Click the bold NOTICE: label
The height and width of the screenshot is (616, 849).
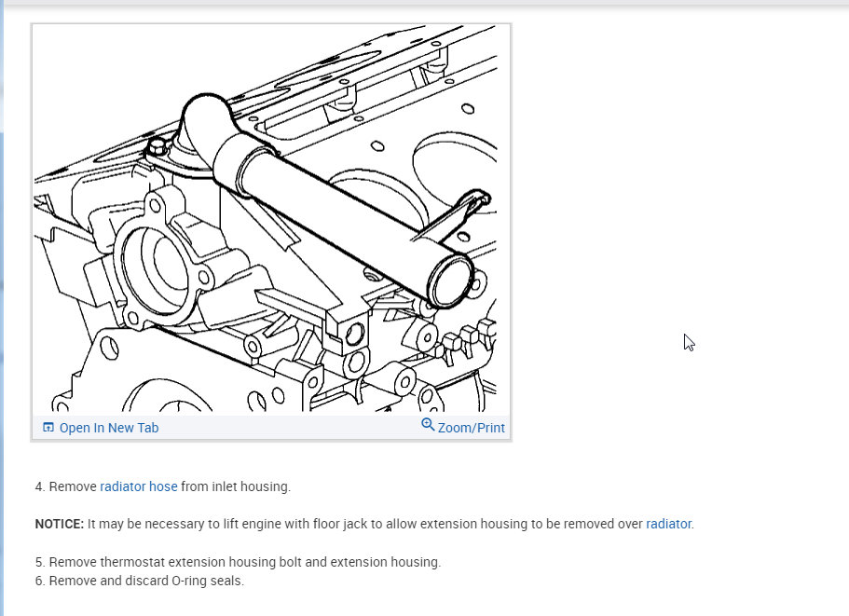click(x=60, y=524)
